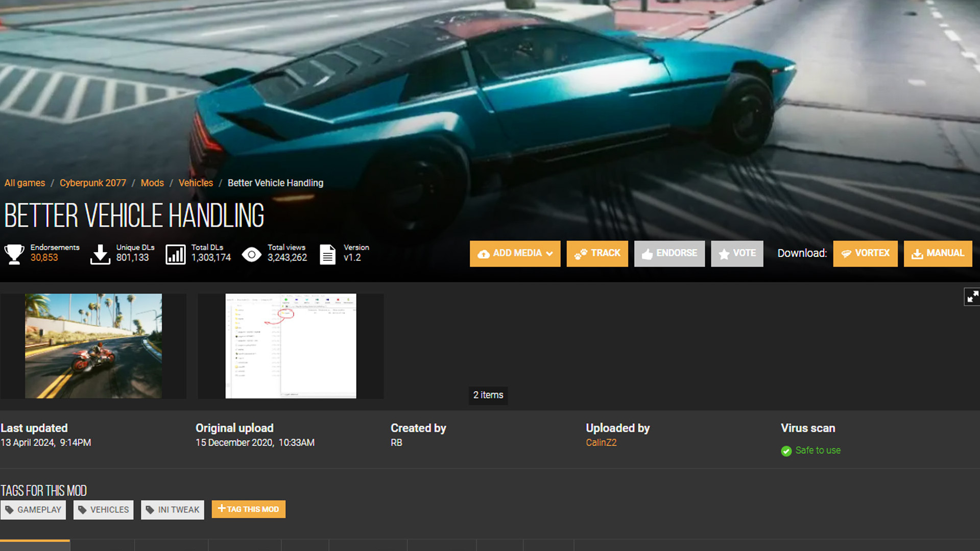Open Cyberpunk 2077 breadcrumb link
This screenshot has width=980, height=551.
tap(93, 183)
